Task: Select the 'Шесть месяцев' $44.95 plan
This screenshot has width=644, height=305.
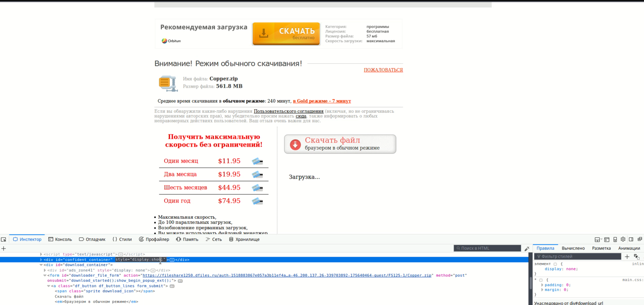Action: pyautogui.click(x=213, y=188)
